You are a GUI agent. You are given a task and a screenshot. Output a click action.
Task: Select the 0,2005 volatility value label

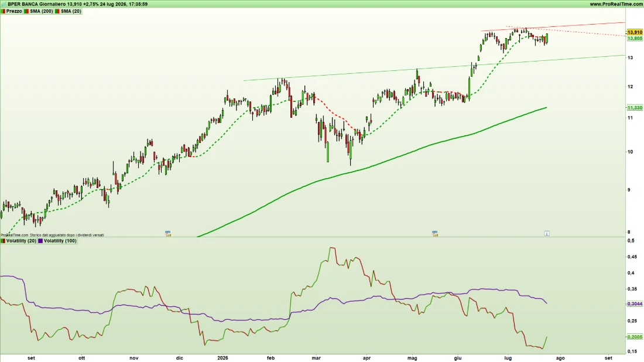click(x=635, y=337)
